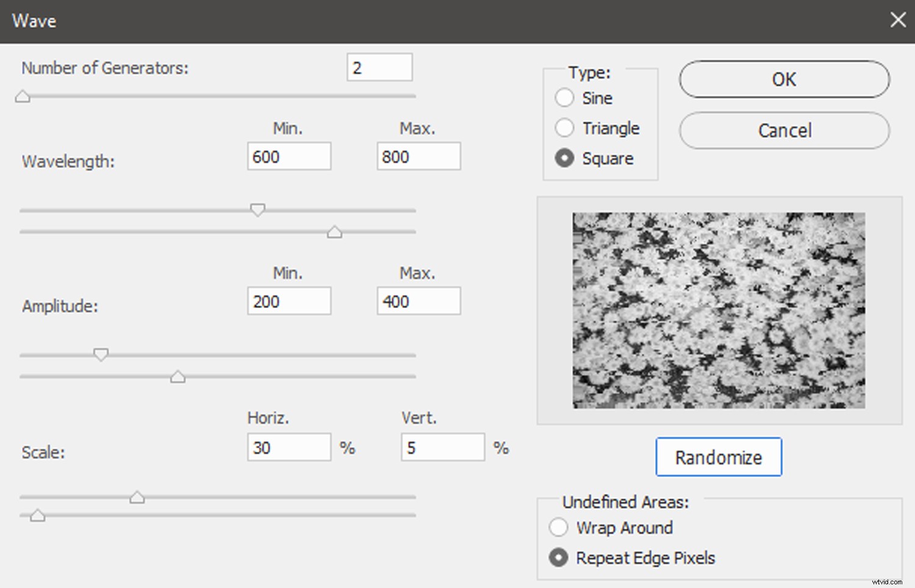
Task: Click the wave effect preview thumbnail
Action: point(718,310)
